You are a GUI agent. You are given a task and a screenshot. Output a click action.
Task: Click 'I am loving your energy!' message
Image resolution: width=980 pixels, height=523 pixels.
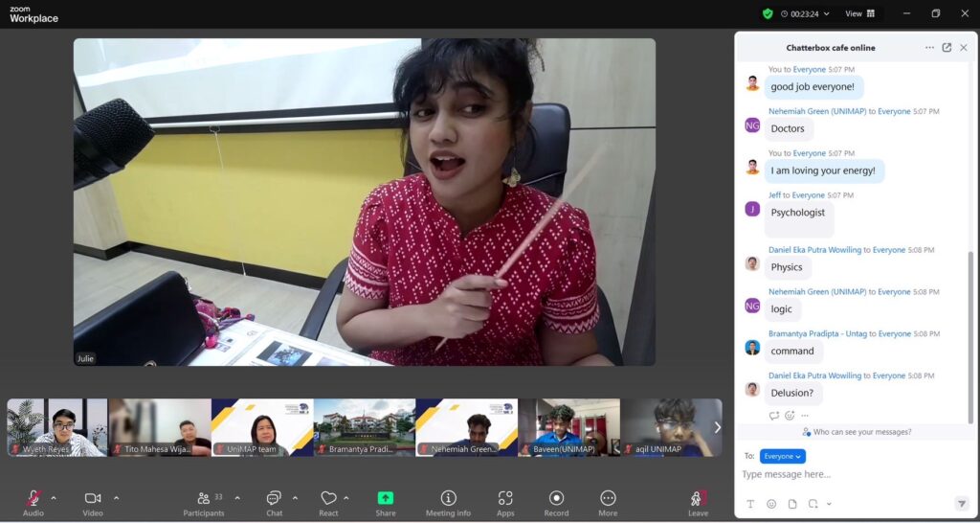pyautogui.click(x=823, y=171)
